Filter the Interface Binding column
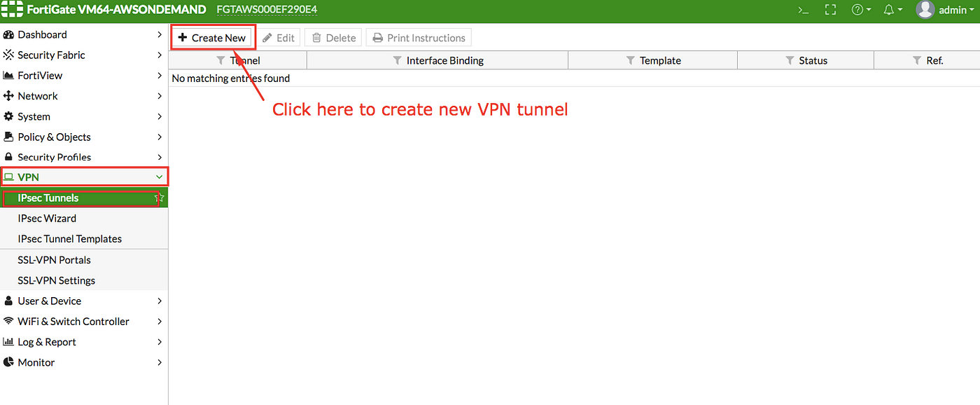 pos(398,61)
